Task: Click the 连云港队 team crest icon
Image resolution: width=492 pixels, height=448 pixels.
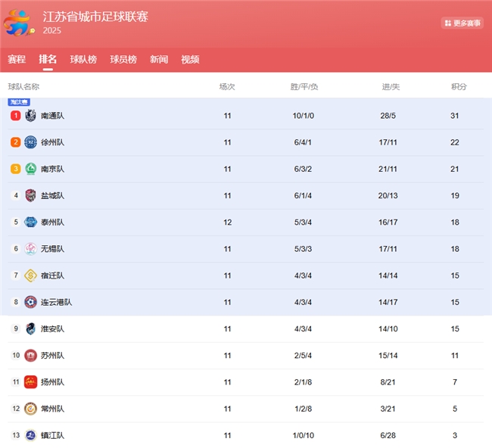Action: click(30, 302)
